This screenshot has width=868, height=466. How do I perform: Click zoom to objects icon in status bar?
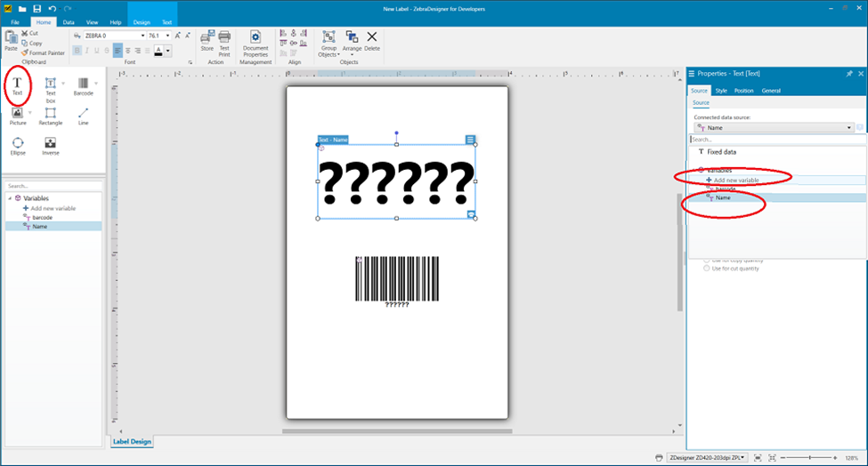click(772, 458)
